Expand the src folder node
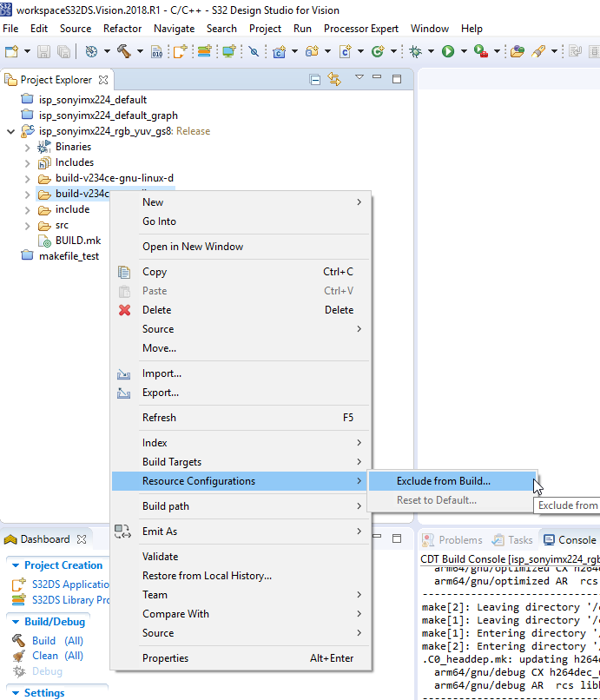600x700 pixels. [27, 226]
